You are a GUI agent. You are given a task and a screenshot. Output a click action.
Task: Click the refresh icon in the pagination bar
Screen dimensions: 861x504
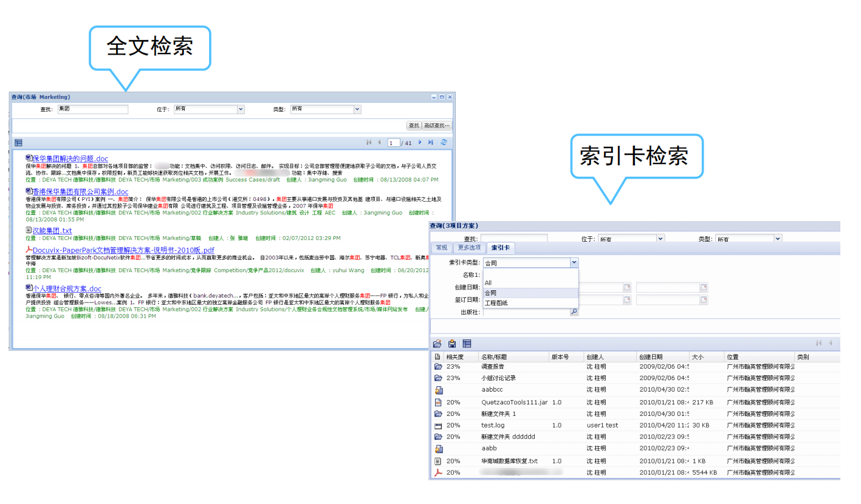coord(444,142)
